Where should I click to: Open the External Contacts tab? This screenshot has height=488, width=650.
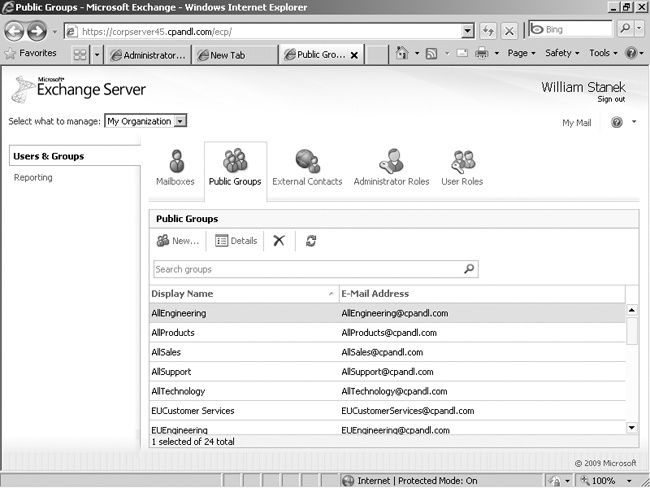[x=307, y=168]
